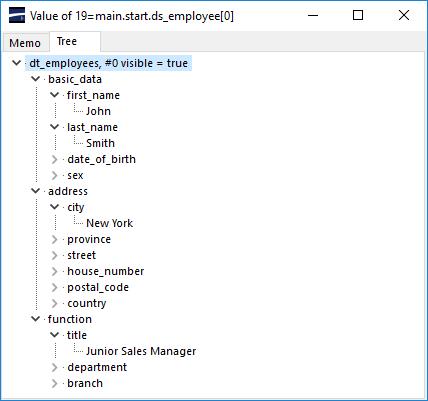Viewport: 428px width, 401px height.
Task: Select the province tree label
Action: click(x=89, y=239)
